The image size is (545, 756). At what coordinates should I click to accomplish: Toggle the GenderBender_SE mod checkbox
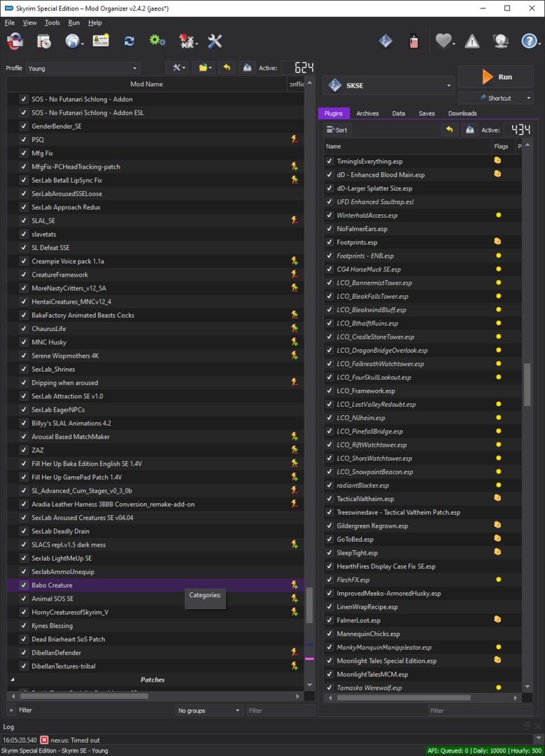pyautogui.click(x=24, y=126)
